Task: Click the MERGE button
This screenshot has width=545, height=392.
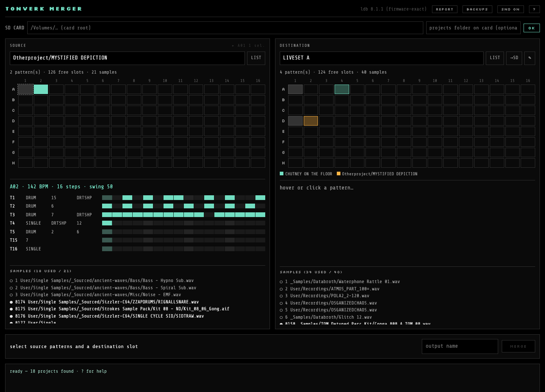Action: (x=518, y=346)
